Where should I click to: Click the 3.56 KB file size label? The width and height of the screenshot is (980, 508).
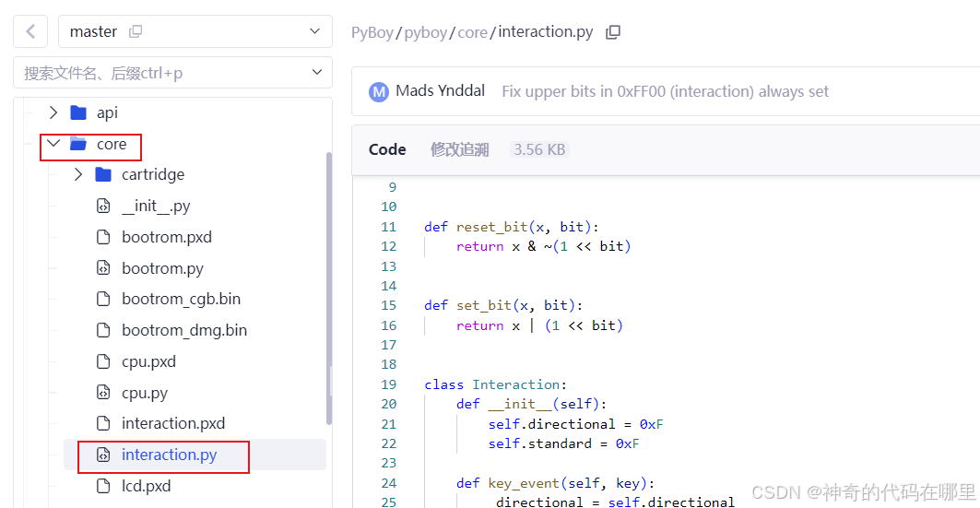point(539,149)
